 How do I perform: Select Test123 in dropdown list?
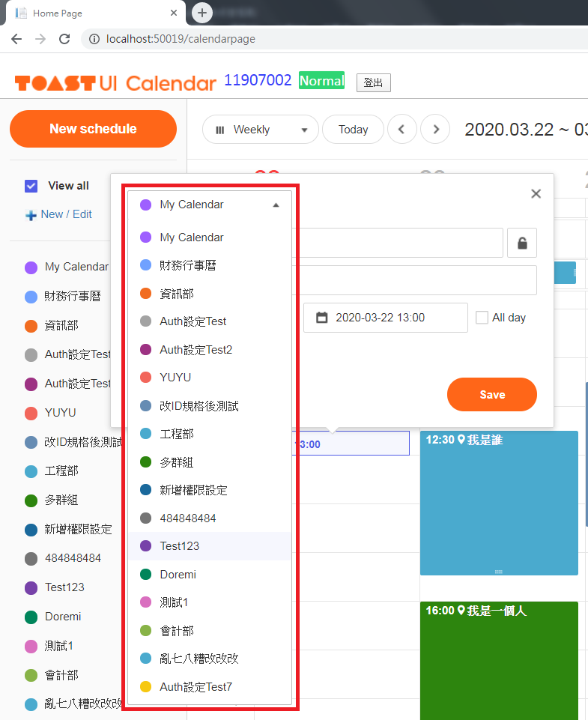click(210, 546)
